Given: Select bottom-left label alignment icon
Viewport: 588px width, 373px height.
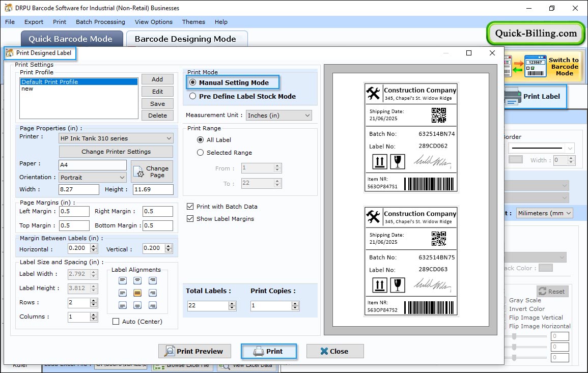Looking at the screenshot, I should click(x=123, y=305).
